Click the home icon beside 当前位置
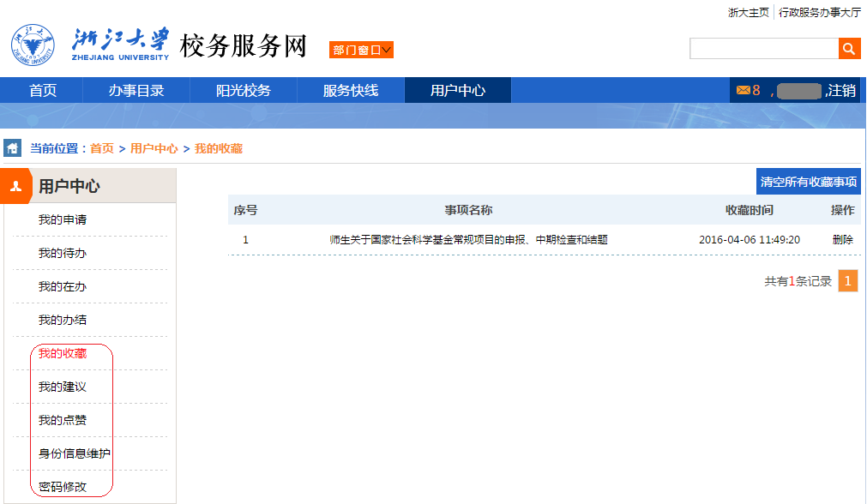The height and width of the screenshot is (504, 867). (x=13, y=148)
